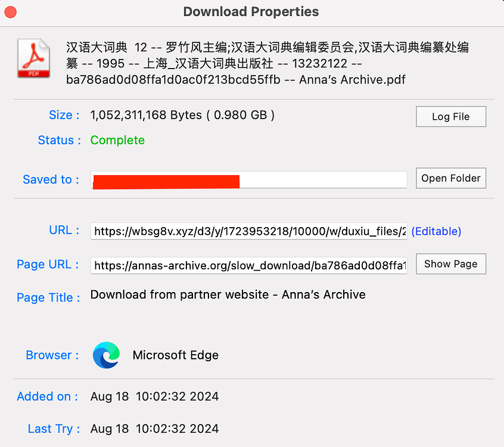
Task: Click the blue "Browser :" label
Action: (52, 355)
